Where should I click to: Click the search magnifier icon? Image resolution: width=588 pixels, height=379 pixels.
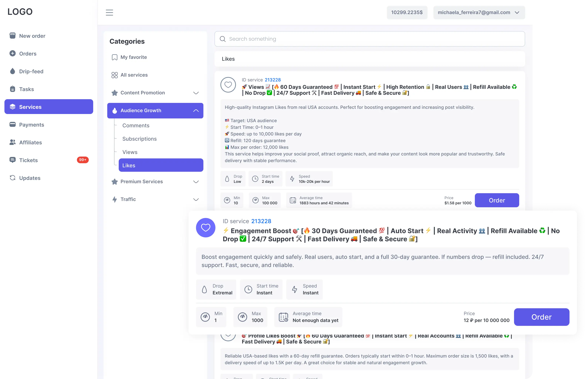point(223,39)
